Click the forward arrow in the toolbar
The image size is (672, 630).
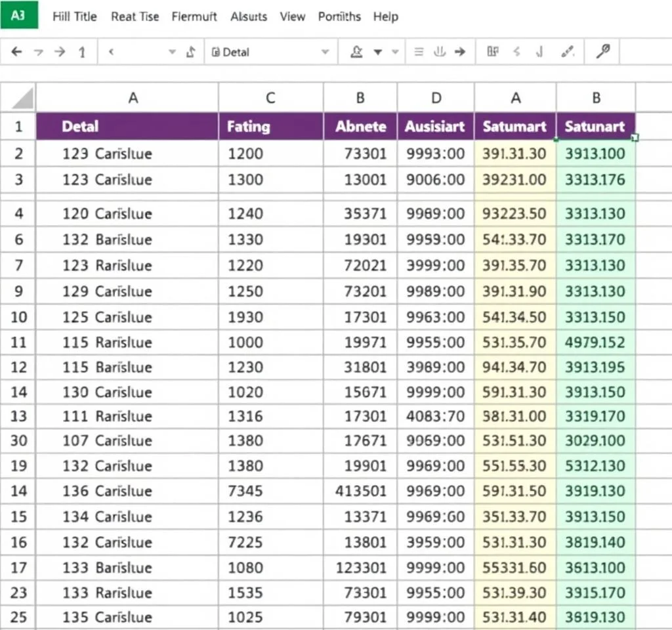[60, 52]
